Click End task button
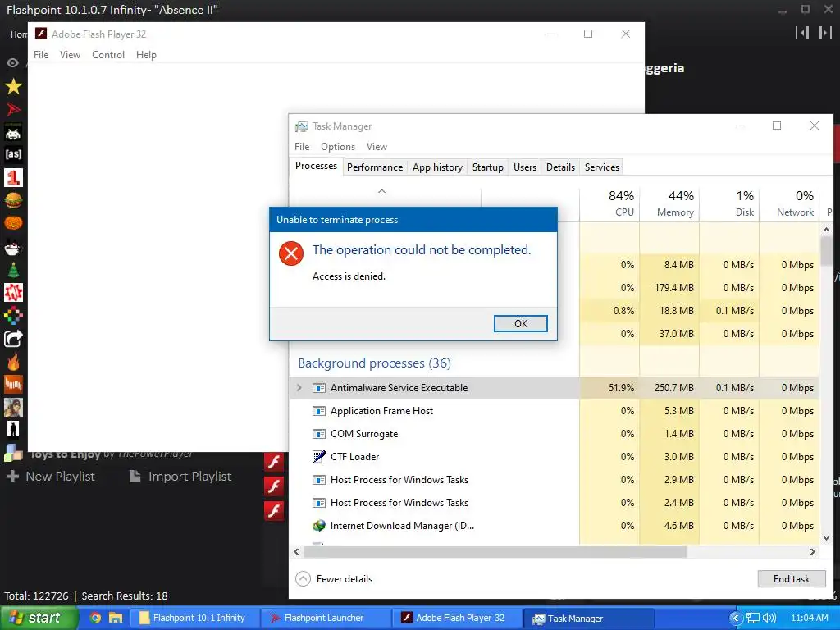Viewport: 840px width, 630px height. (x=792, y=578)
